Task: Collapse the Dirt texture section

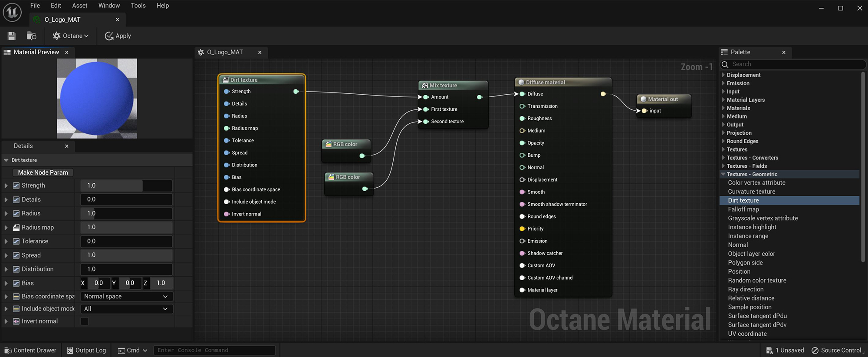Action: (6, 160)
